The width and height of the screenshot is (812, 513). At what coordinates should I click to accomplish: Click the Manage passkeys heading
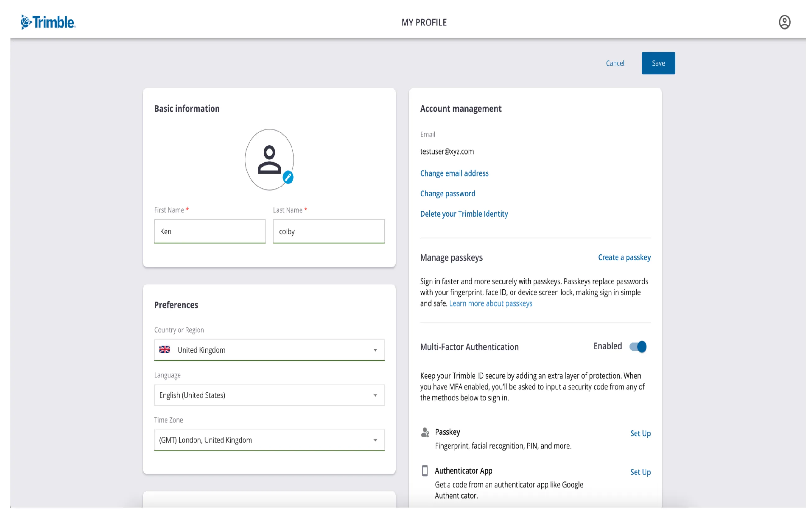pos(451,257)
